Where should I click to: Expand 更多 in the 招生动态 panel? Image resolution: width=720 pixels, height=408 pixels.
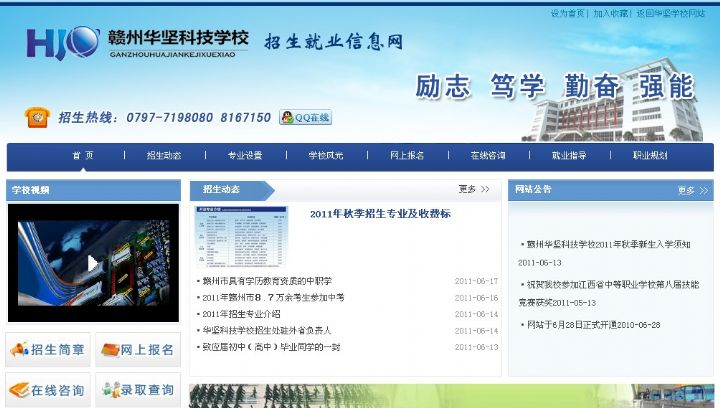coord(474,189)
